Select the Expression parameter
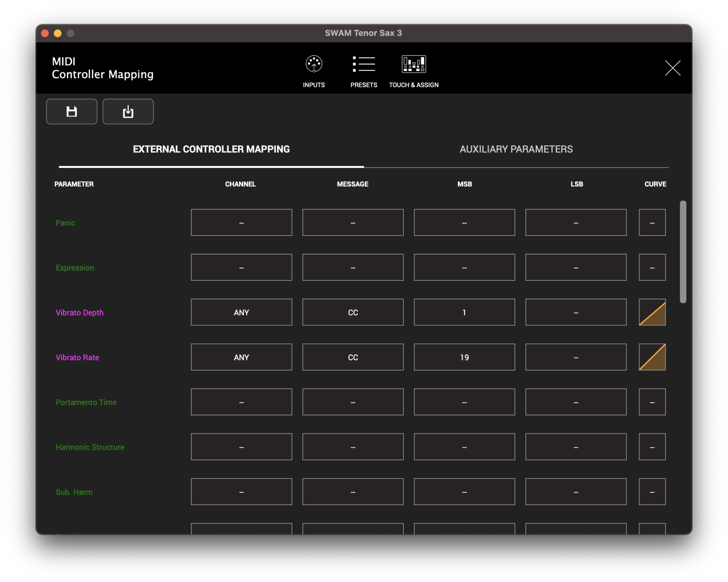The image size is (728, 582). 75,267
